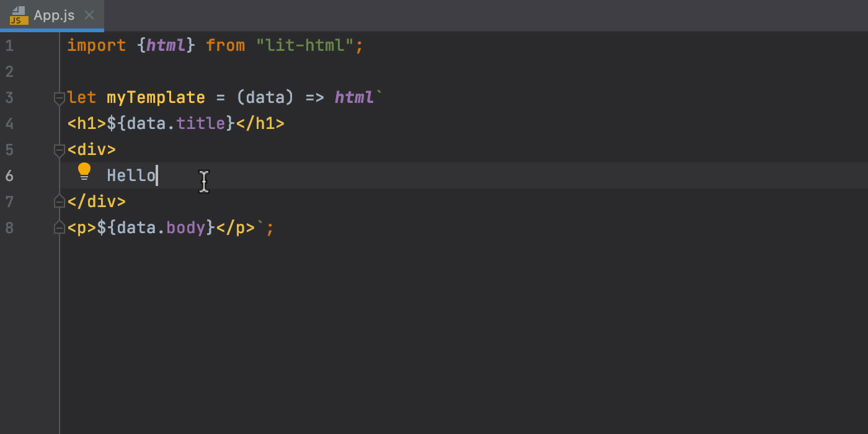Screen dimensions: 868x434
Task: Click line number 1 in the gutter
Action: tap(9, 46)
